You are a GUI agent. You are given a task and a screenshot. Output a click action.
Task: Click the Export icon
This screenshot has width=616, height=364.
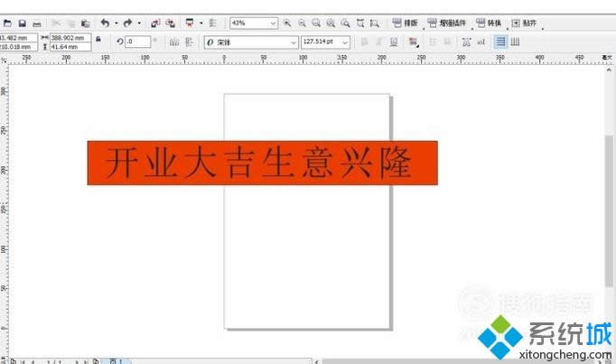(170, 23)
